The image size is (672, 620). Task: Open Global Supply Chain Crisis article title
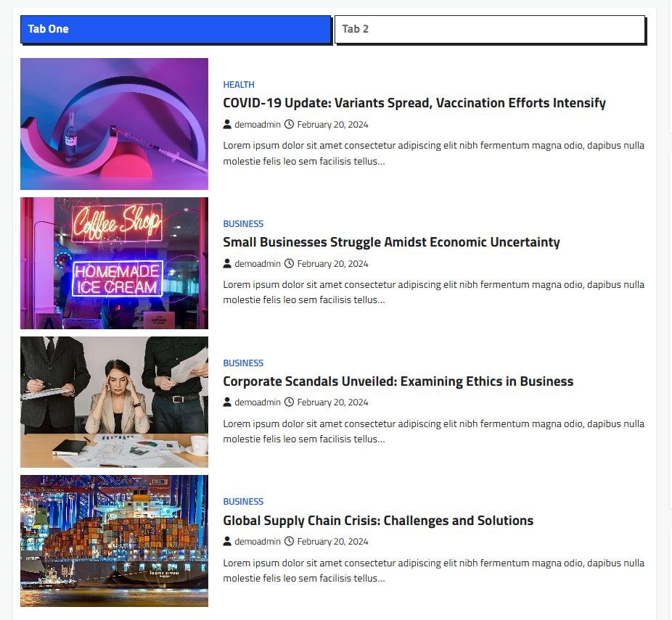378,521
